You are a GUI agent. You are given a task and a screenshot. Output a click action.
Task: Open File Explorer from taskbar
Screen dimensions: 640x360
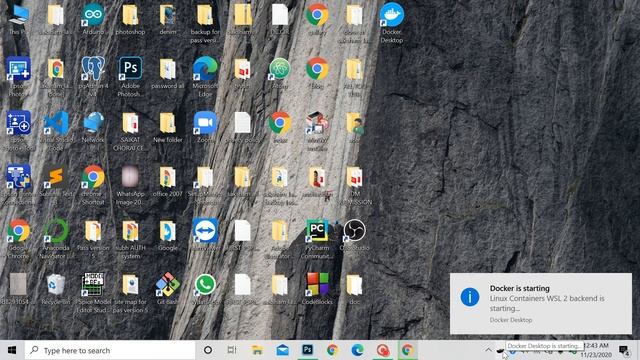pos(257,350)
